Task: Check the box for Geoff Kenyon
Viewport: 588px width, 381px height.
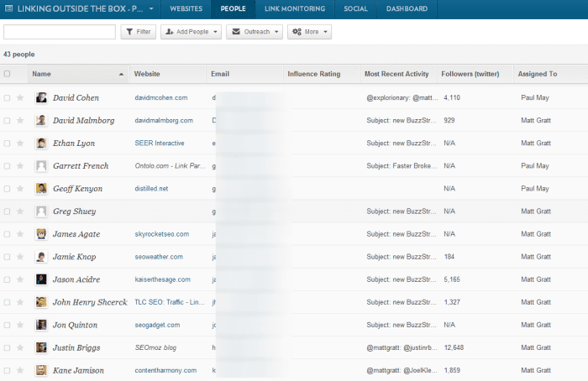Action: (x=7, y=189)
